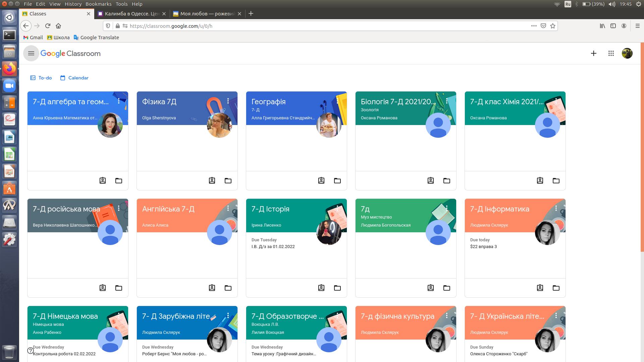Open the Google apps grid
This screenshot has width=644, height=362.
click(x=611, y=53)
